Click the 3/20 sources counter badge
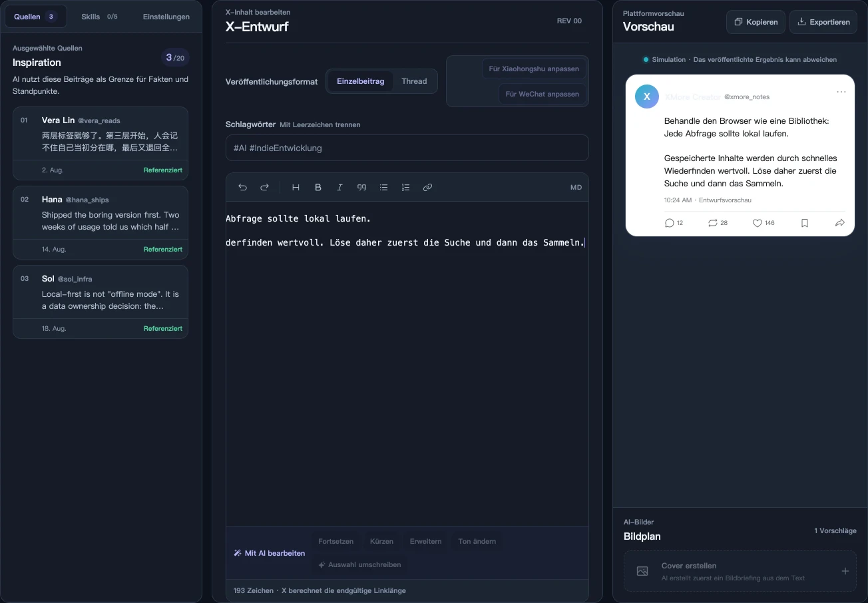868x603 pixels. tap(175, 58)
